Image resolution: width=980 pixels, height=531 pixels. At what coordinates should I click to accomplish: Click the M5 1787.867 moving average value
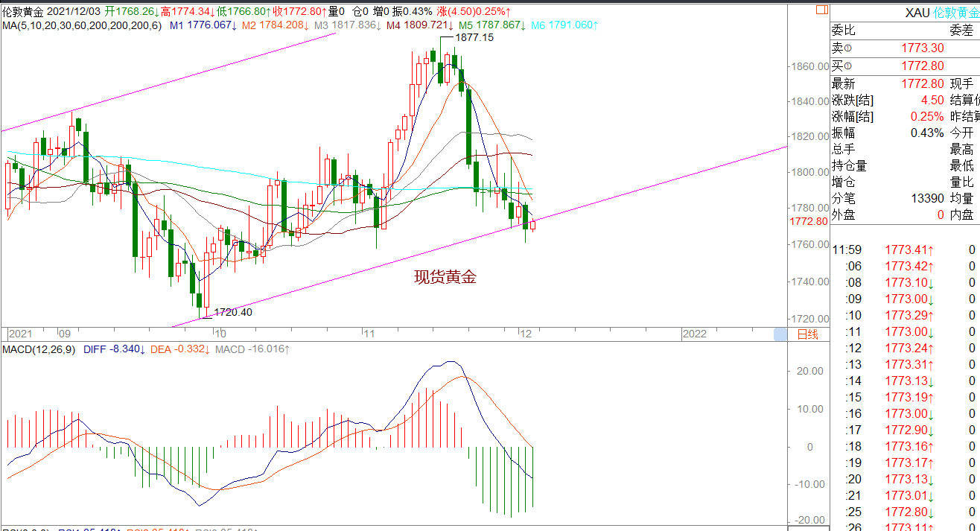(x=491, y=25)
